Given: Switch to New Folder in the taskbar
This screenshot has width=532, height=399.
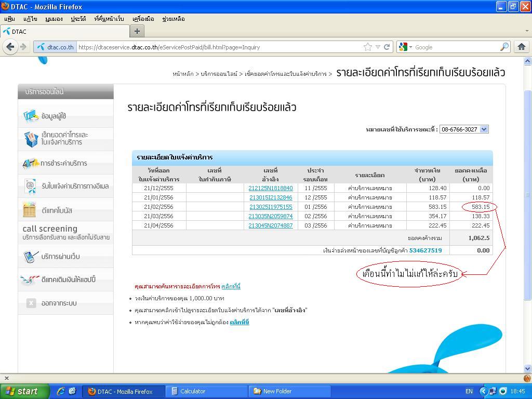Looking at the screenshot, I should pyautogui.click(x=289, y=391).
